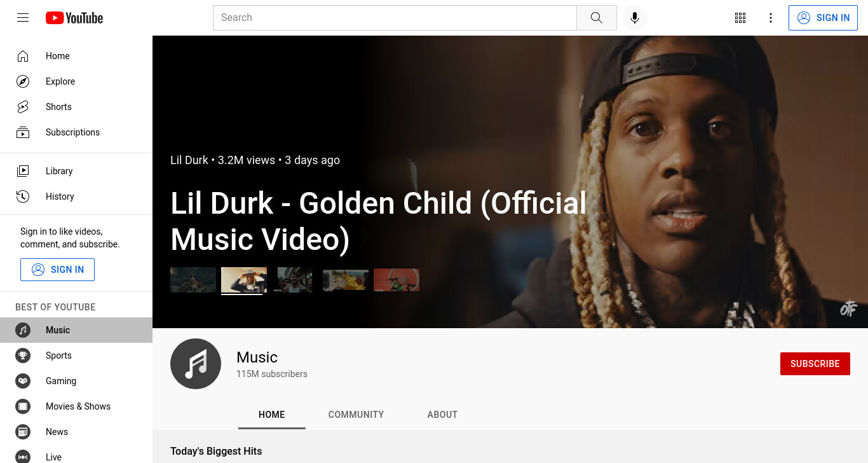The image size is (868, 463).
Task: Start voice search with the microphone
Action: click(x=634, y=18)
